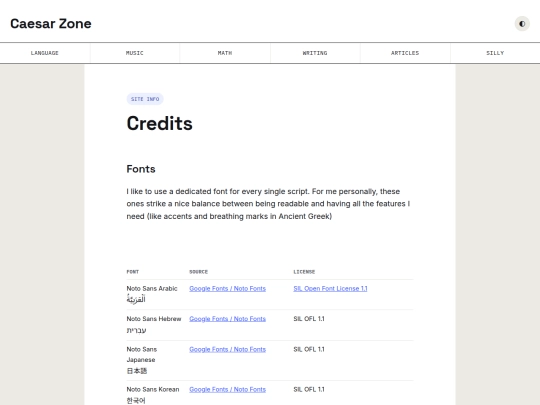The width and height of the screenshot is (540, 405).
Task: Open the SIL Open Font License 1.1 link
Action: click(x=330, y=289)
